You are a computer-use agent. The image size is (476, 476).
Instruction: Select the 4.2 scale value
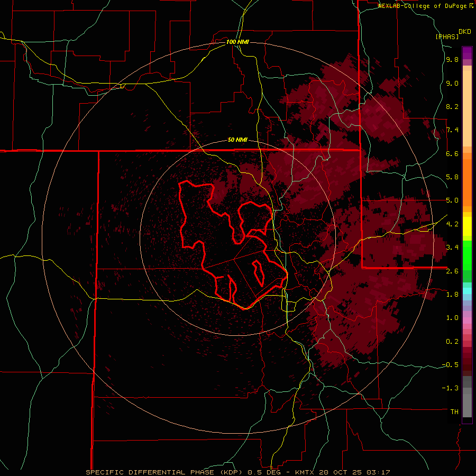(452, 224)
